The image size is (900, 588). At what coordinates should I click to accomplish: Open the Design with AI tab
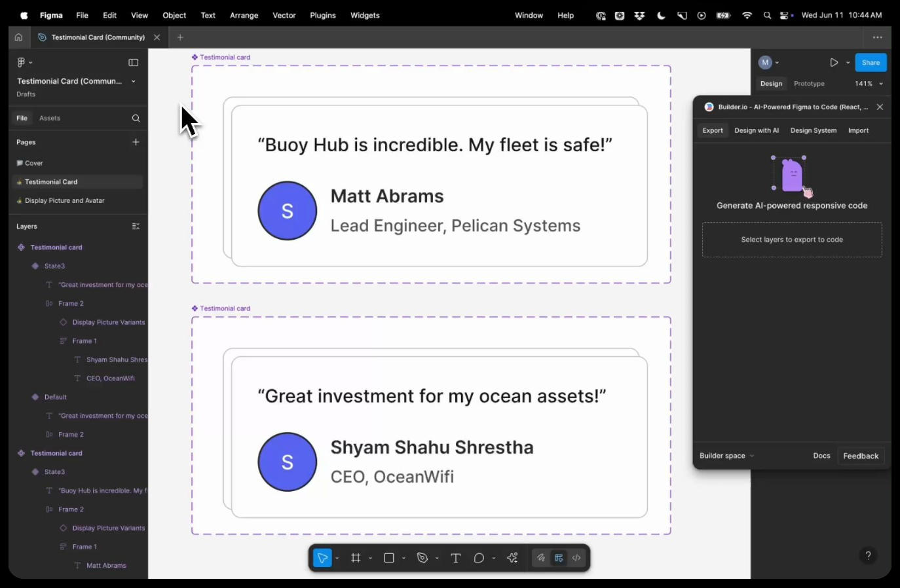click(x=757, y=130)
